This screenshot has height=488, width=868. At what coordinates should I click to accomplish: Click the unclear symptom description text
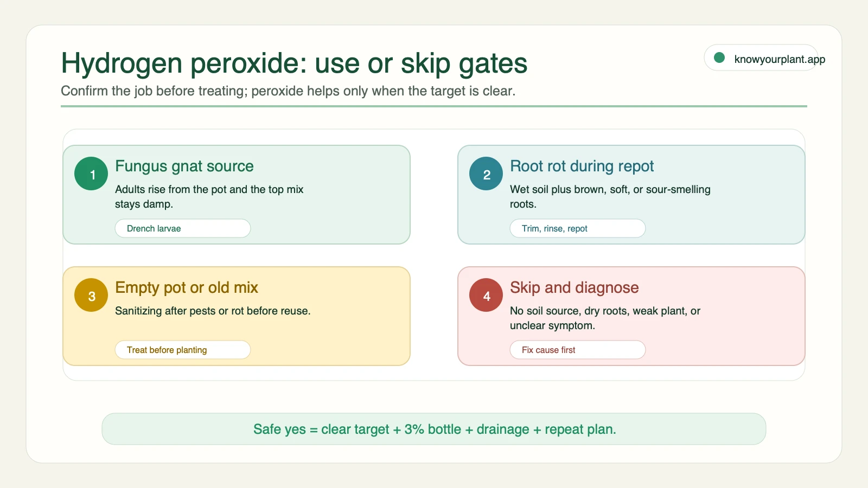pyautogui.click(x=605, y=318)
